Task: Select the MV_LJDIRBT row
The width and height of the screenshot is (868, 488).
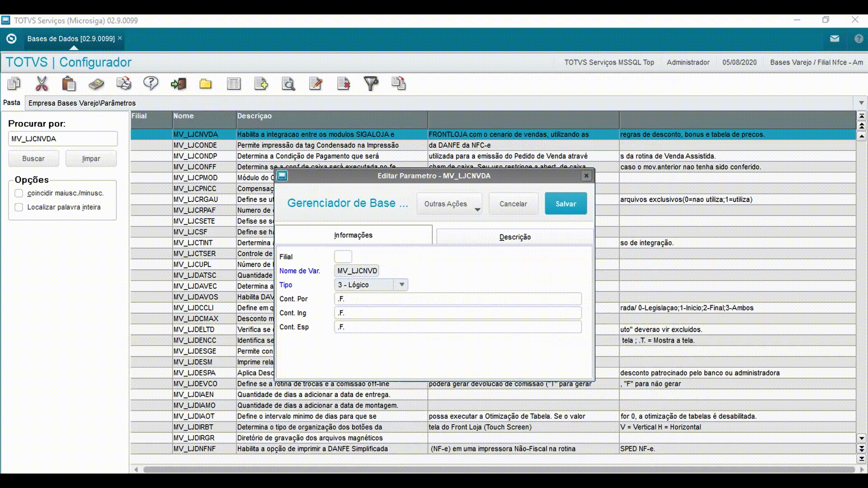Action: [x=493, y=427]
